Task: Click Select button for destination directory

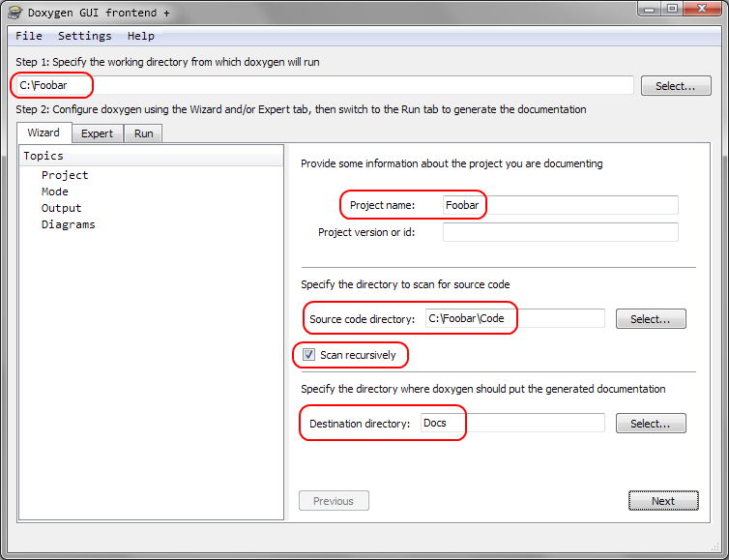Action: pos(651,424)
